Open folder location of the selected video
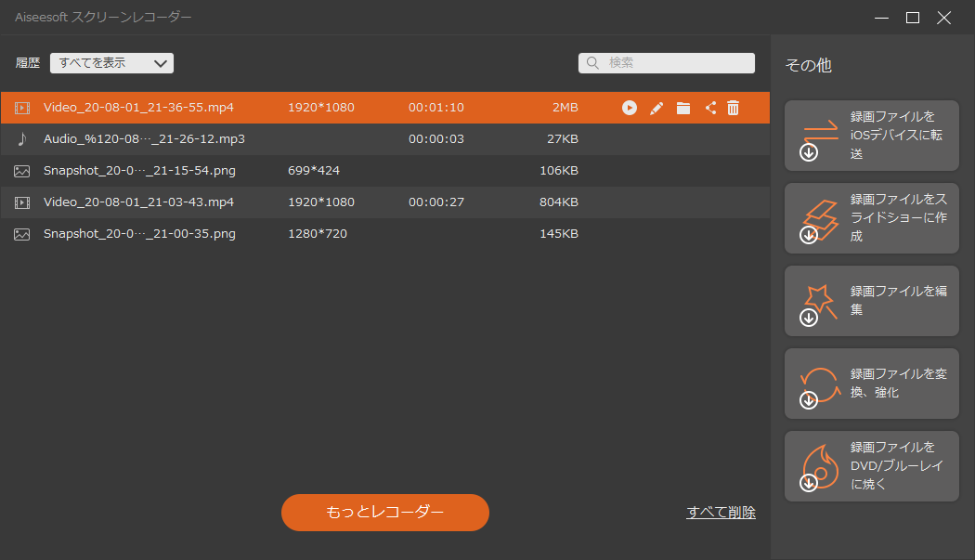 (x=683, y=108)
